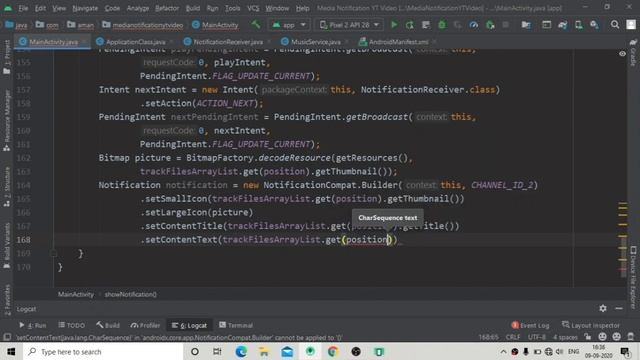Open Microsoft Edge from taskbar
This screenshot has height=360, width=640.
[241, 351]
